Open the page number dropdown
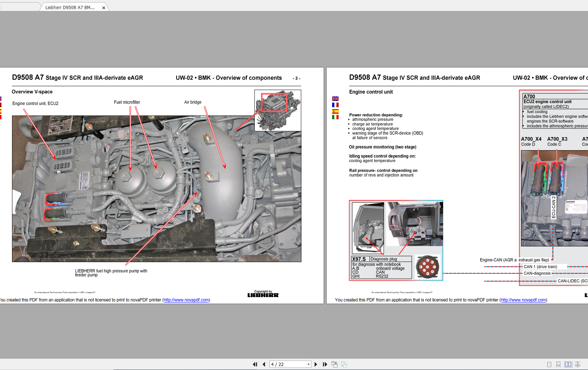This screenshot has width=588, height=370. (309, 364)
